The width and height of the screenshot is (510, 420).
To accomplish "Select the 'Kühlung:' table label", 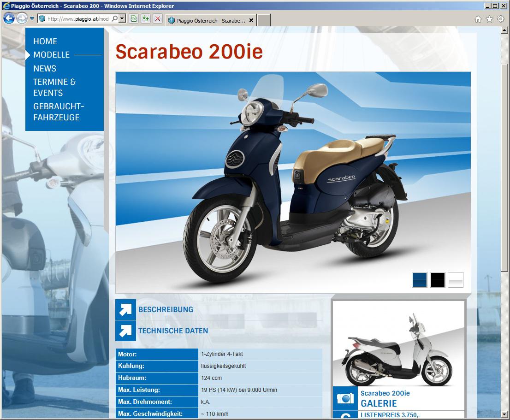I will [131, 366].
